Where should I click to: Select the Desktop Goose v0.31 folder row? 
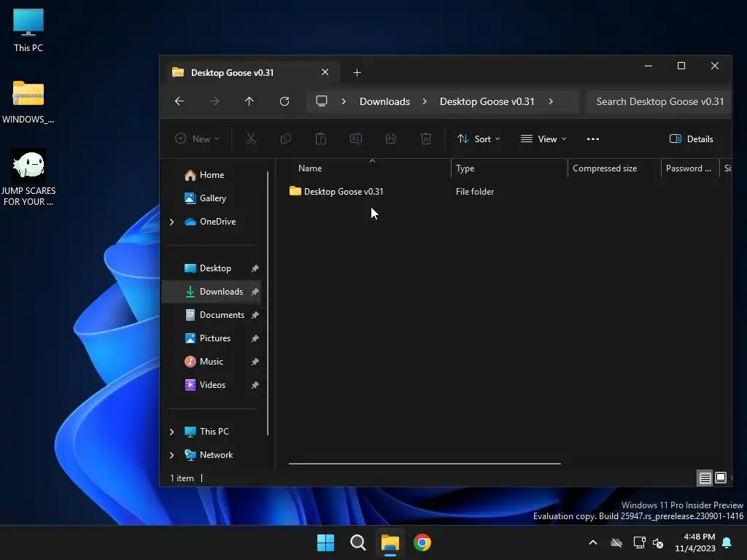click(343, 192)
